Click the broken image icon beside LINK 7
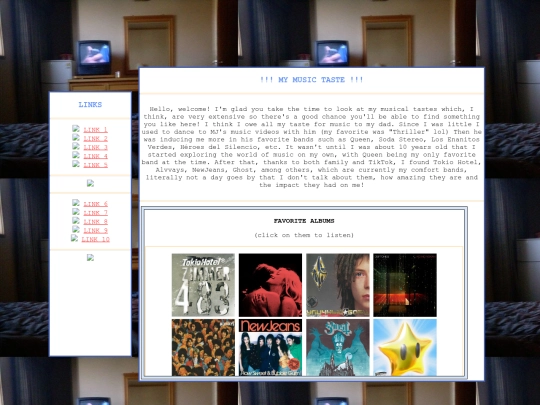This screenshot has width=540, height=405. 76,212
